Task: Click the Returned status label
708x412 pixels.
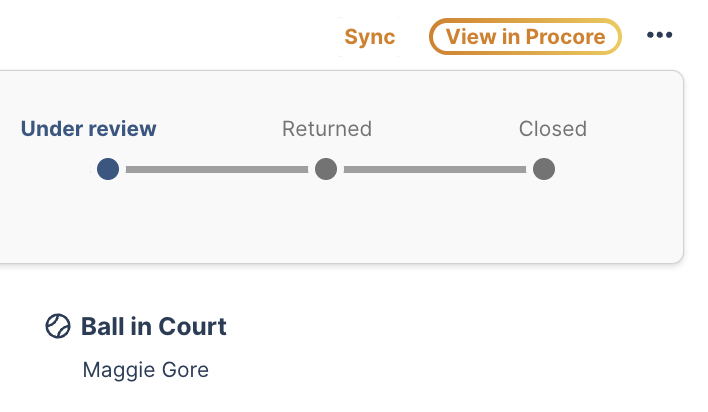Action: (x=327, y=129)
